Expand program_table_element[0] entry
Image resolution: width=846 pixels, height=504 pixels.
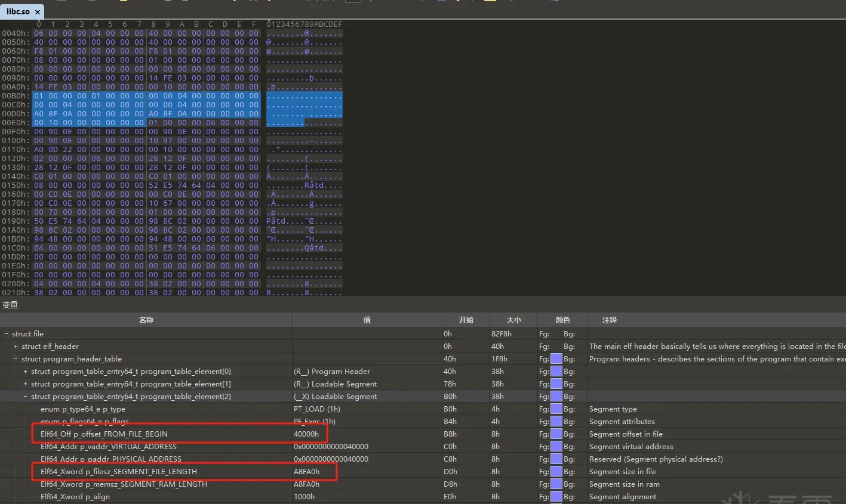[x=25, y=372]
